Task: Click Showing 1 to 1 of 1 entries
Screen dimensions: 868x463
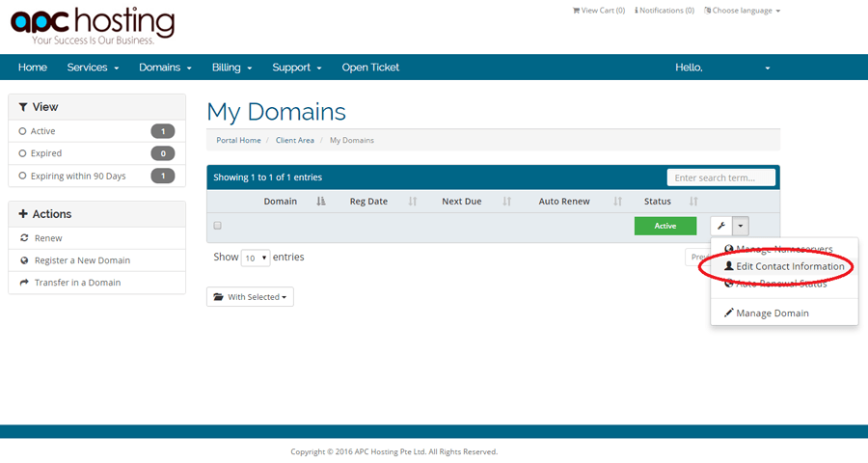Action: pos(267,177)
